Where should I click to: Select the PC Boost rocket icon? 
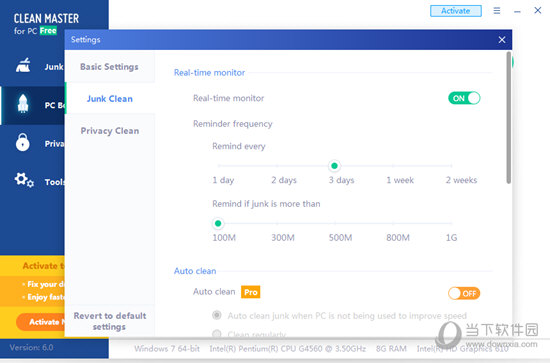pos(23,104)
